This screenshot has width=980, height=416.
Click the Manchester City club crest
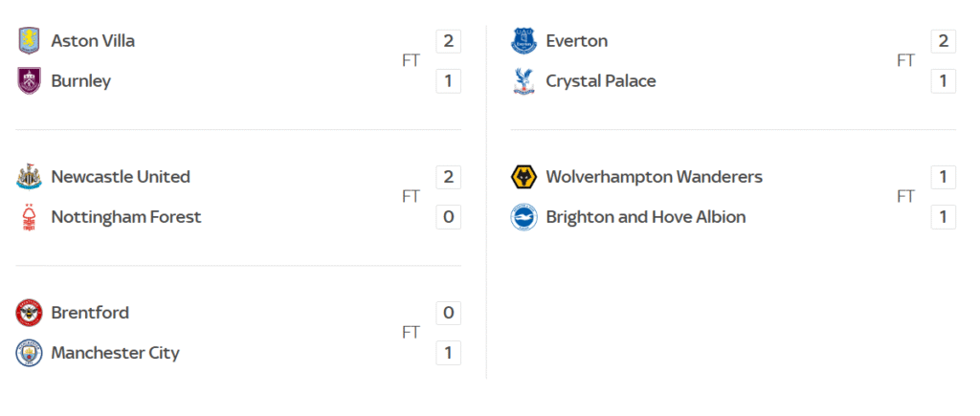(x=30, y=353)
